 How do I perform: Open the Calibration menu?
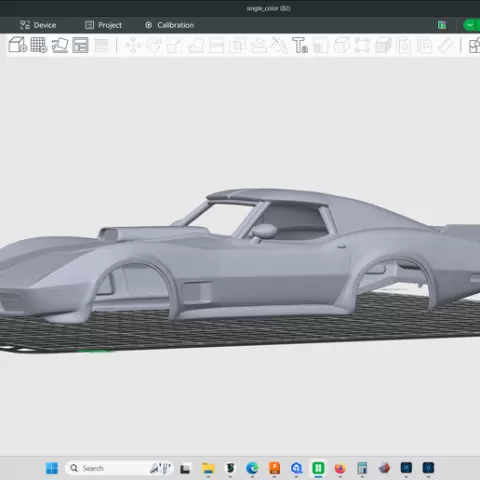click(x=169, y=25)
